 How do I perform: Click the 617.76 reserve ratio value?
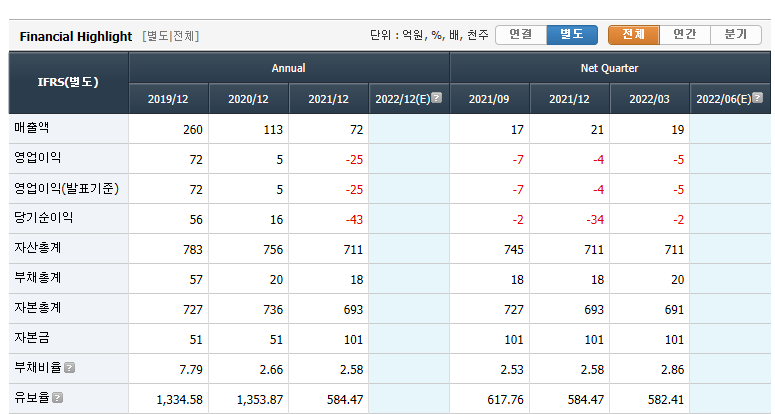[505, 400]
